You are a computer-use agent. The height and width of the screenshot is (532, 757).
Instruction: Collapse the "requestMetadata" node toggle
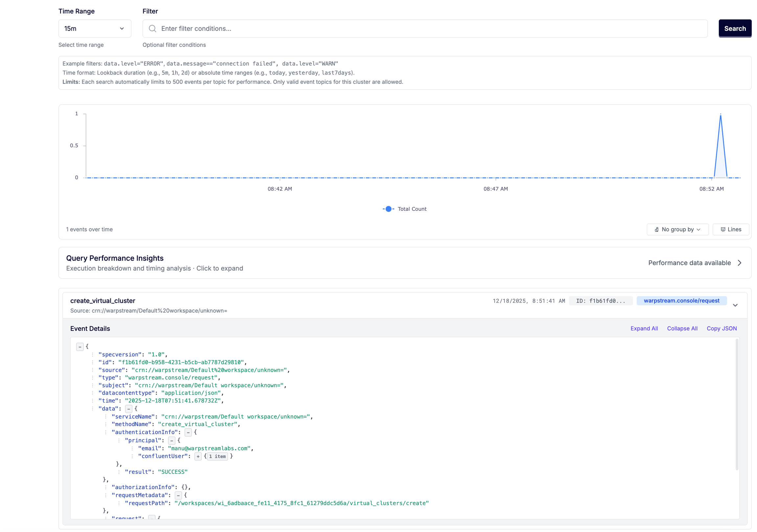[x=178, y=496]
